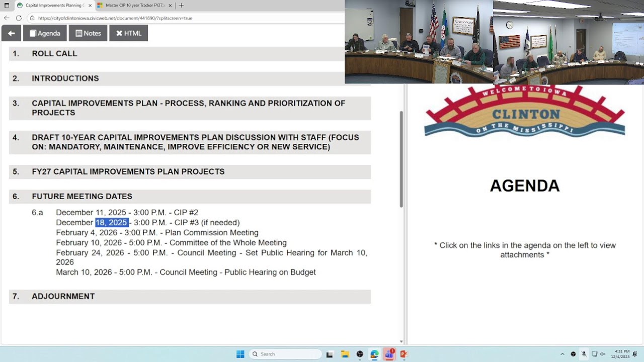This screenshot has width=644, height=362.
Task: Open the Notes button
Action: coord(88,33)
